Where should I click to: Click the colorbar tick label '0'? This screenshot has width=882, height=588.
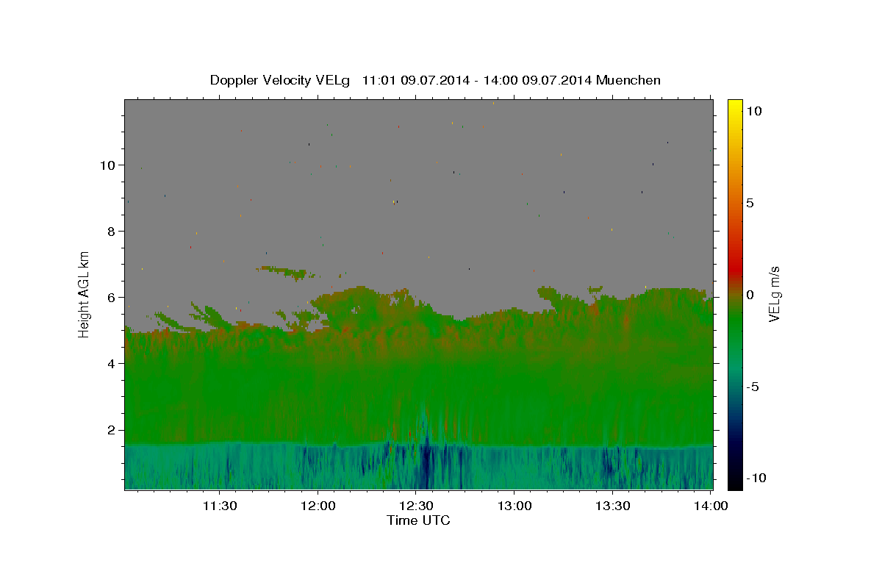coord(750,295)
